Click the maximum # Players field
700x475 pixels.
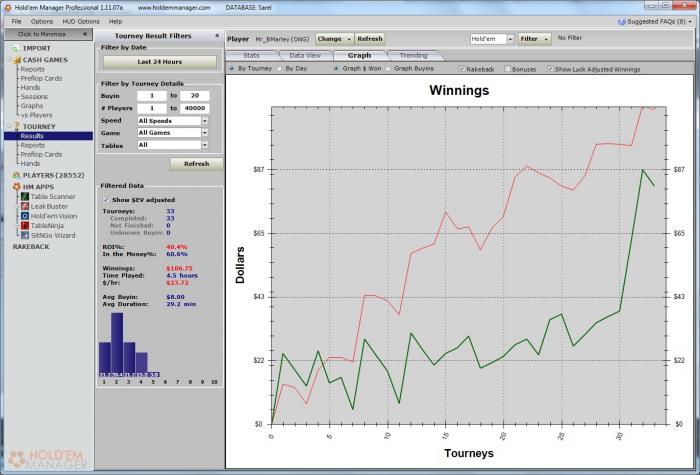(x=195, y=108)
